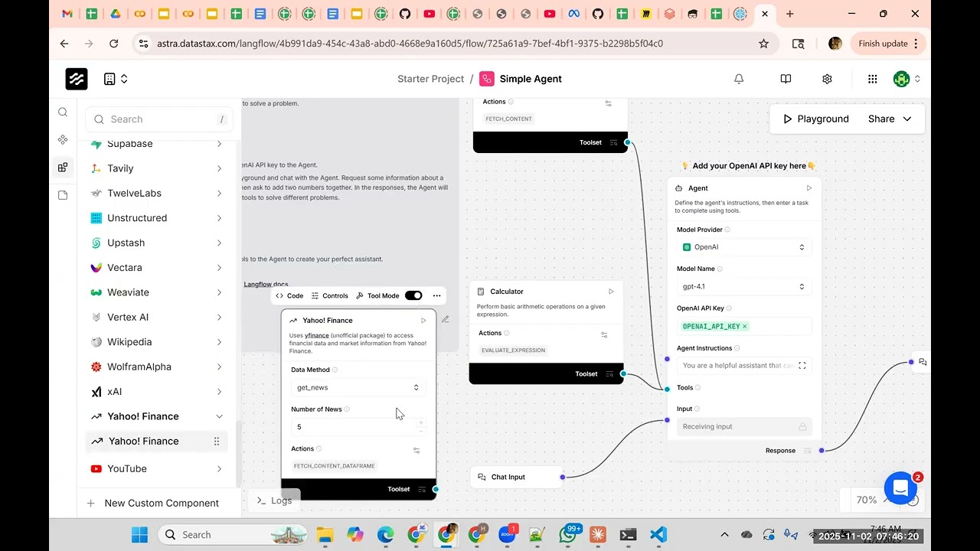Toggle Tool Mode switch off
Screen dimensions: 980x551
click(x=413, y=295)
